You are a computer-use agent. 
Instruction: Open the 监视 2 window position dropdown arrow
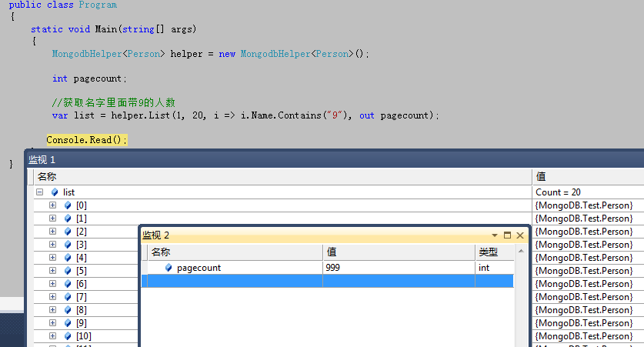[495, 235]
